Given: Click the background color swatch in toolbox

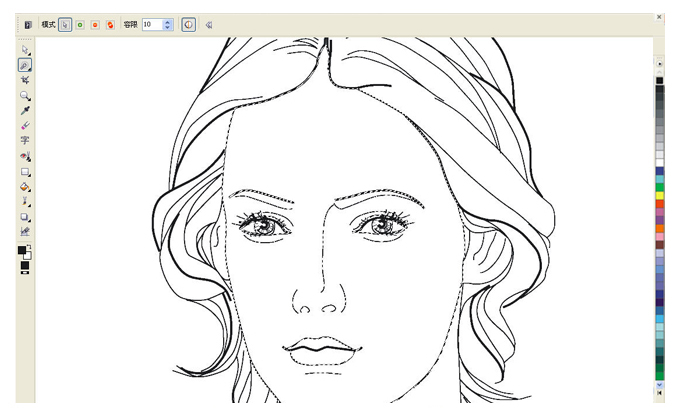Looking at the screenshot, I should coord(28,255).
